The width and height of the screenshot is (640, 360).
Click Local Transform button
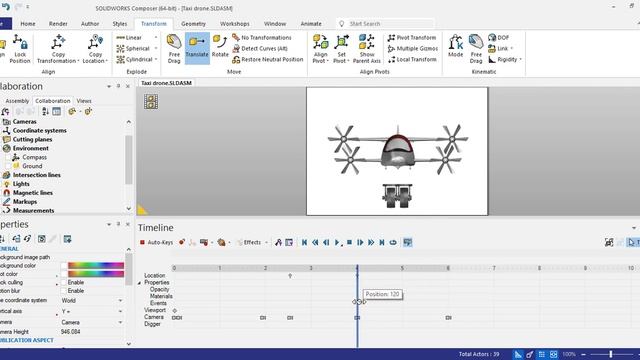click(x=412, y=60)
